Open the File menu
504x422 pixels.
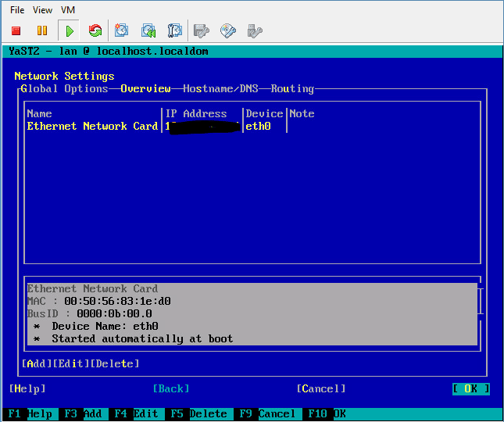coord(17,10)
